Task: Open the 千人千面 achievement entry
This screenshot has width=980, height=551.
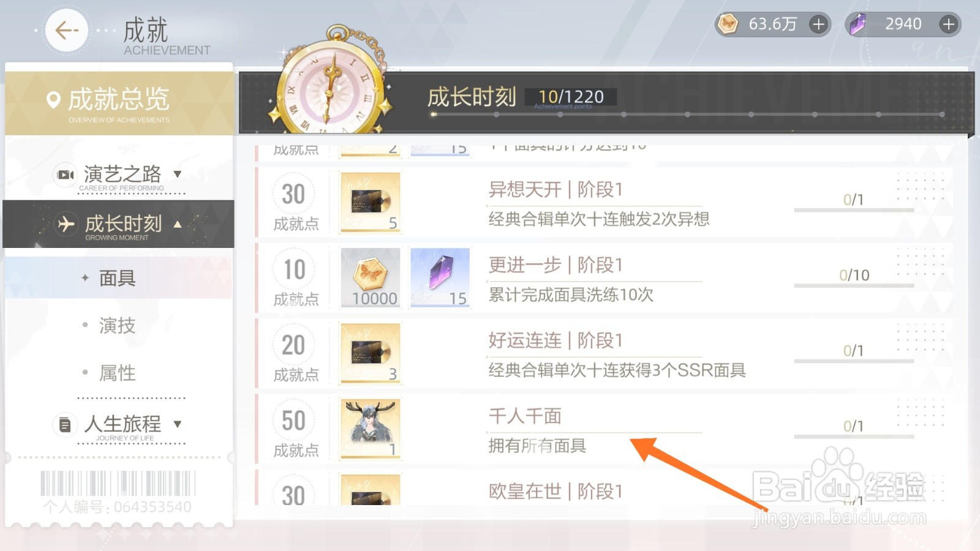Action: [x=605, y=429]
